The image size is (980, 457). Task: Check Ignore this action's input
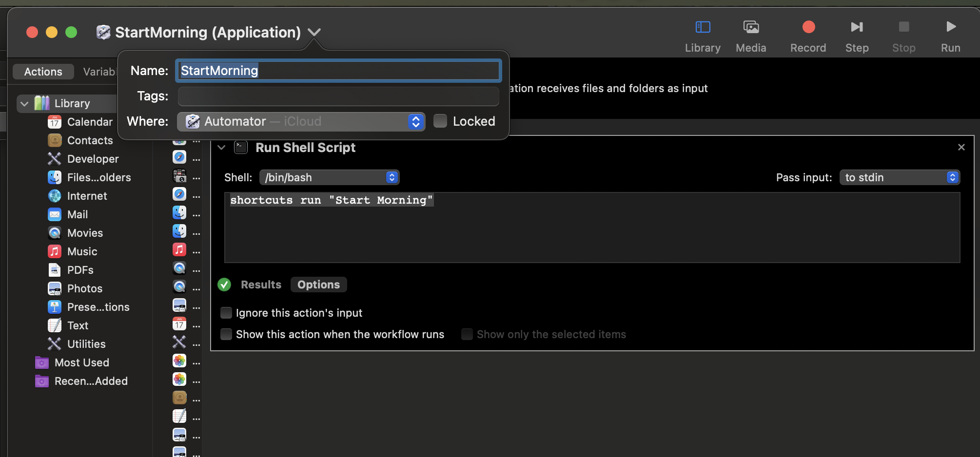pos(226,313)
